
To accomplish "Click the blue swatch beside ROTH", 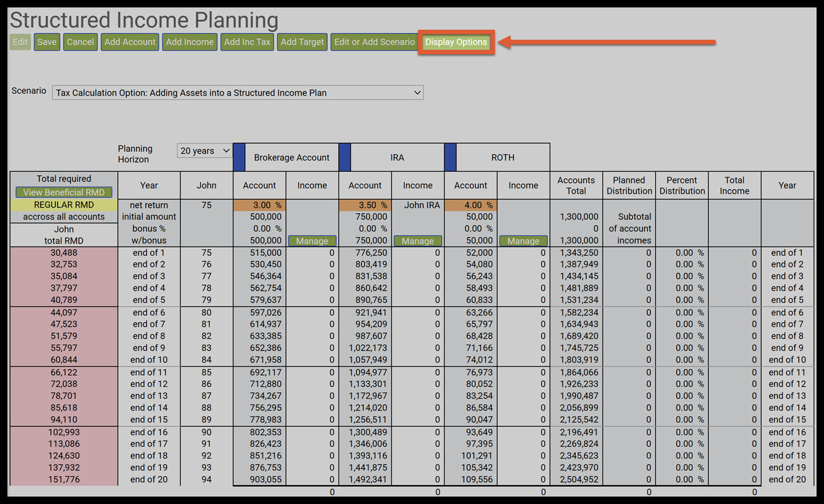I will pos(451,158).
